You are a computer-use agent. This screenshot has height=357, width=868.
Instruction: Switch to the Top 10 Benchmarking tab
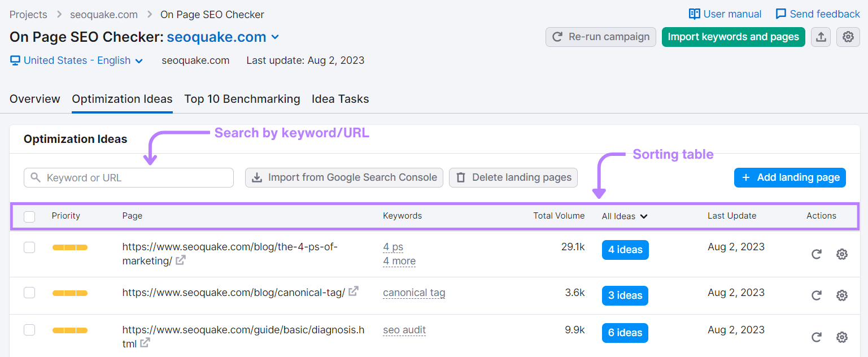pyautogui.click(x=242, y=99)
